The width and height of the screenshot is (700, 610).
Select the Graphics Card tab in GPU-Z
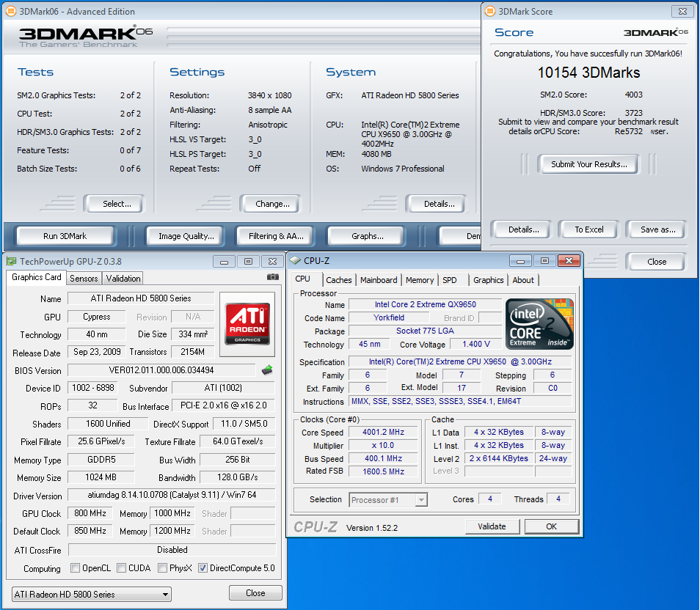pos(37,277)
